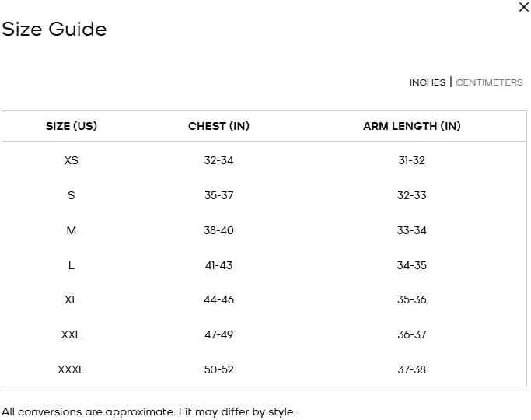
Task: Click the 34-35 arm length cell
Action: coord(411,265)
